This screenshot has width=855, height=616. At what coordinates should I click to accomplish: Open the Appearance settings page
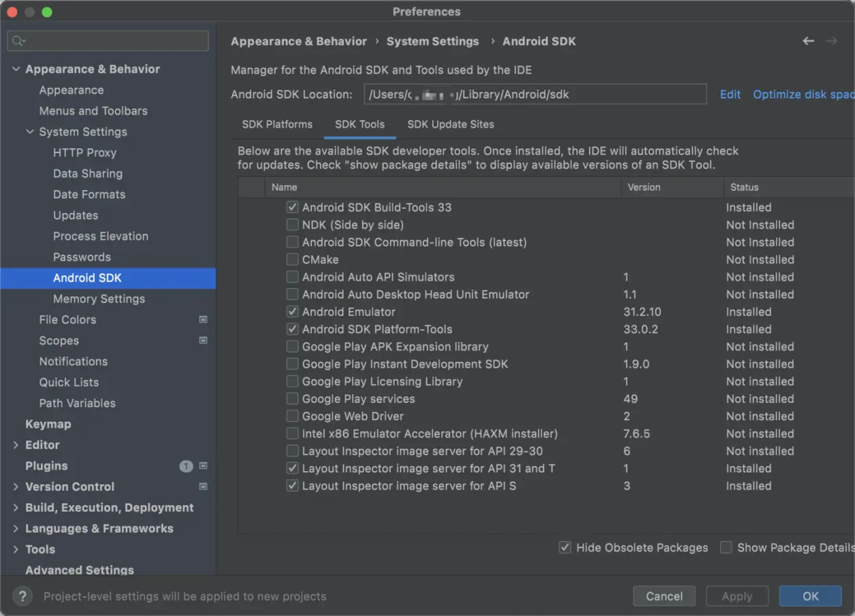71,90
